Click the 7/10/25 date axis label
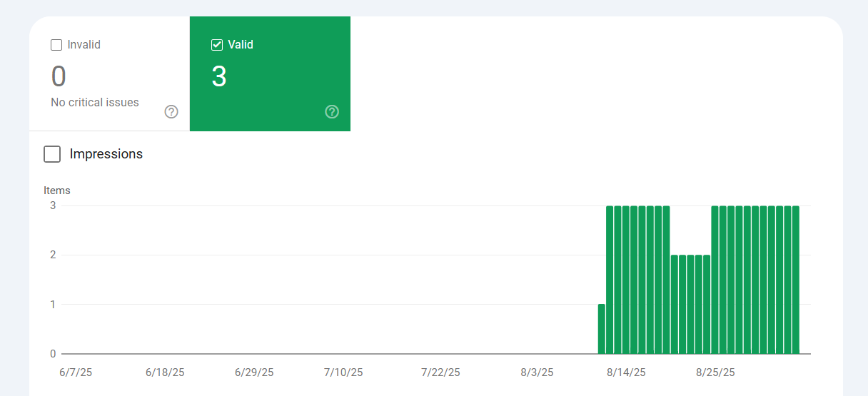Viewport: 868px width, 396px height. 343,372
